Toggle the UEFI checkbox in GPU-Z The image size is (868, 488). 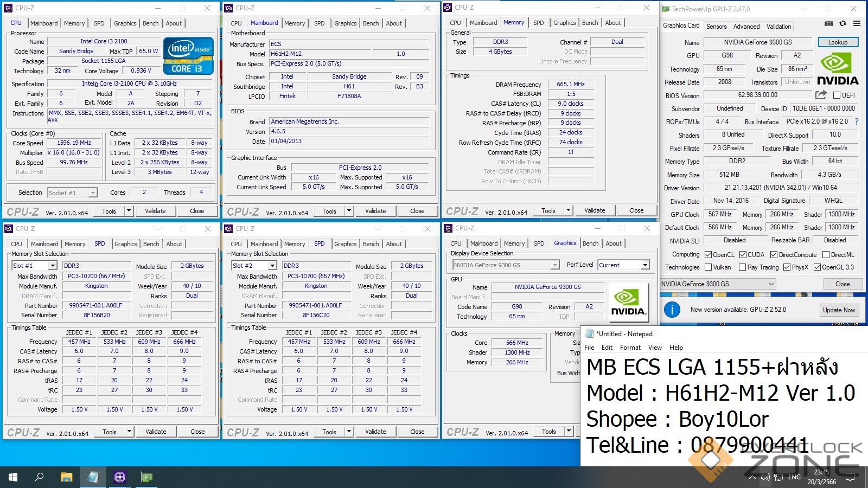click(x=837, y=95)
